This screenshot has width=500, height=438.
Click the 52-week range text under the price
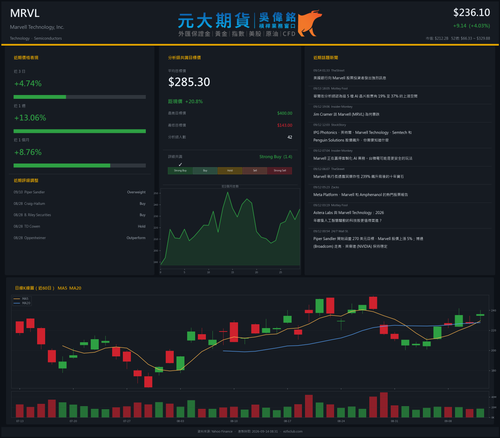470,38
